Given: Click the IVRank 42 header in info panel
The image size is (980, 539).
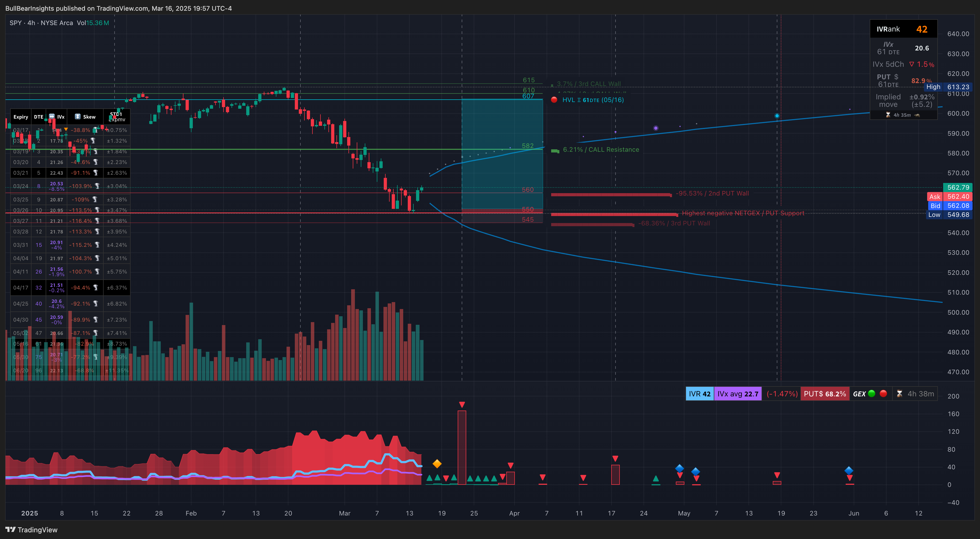Looking at the screenshot, I should [904, 29].
